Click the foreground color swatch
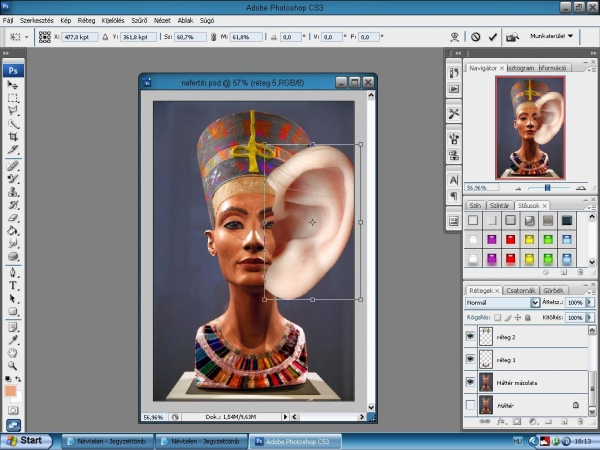This screenshot has height=450, width=600. pos(10,391)
